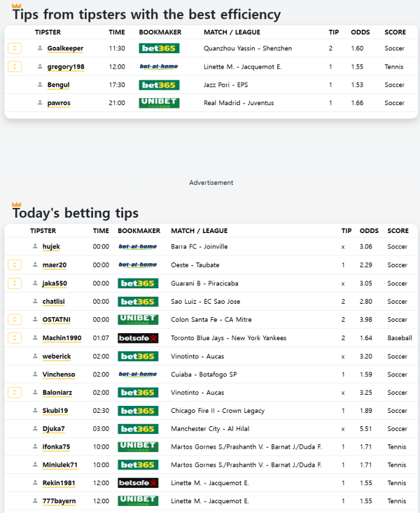The image size is (420, 513).
Task: Click the betsafe logo beside Machin1990
Action: click(x=138, y=338)
